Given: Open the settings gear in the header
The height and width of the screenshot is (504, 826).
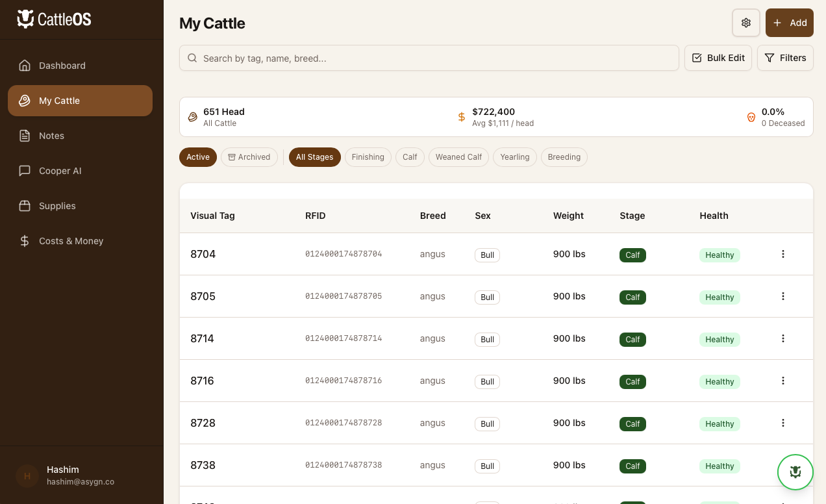Looking at the screenshot, I should pos(745,23).
